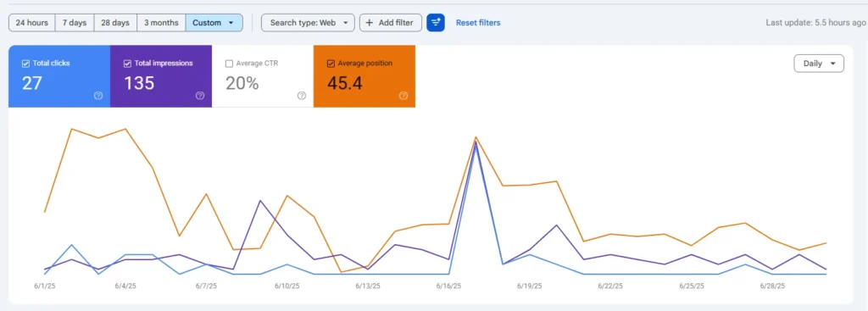Click the 6/28/25 axis label
The height and width of the screenshot is (311, 868).
772,286
